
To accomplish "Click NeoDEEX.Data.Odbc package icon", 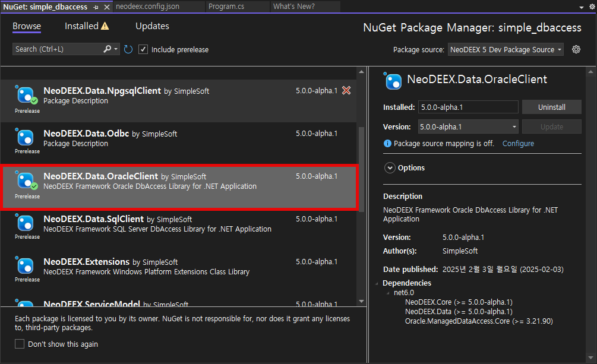I will click(26, 137).
